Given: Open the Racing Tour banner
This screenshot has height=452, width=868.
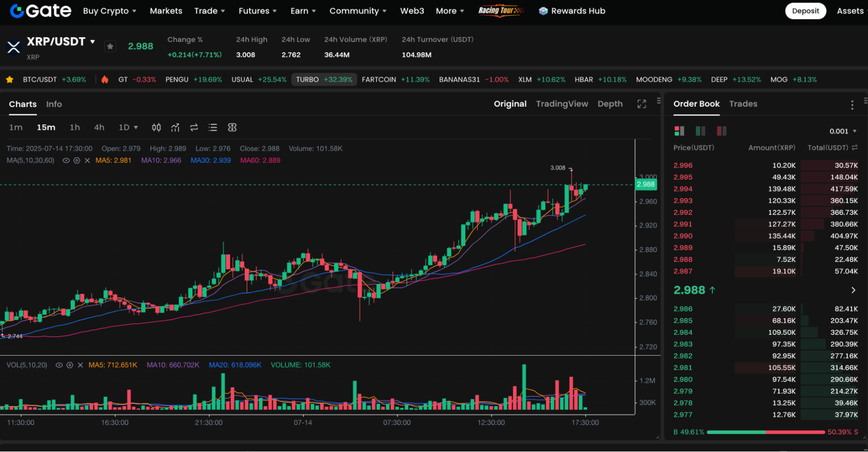Looking at the screenshot, I should (x=501, y=11).
